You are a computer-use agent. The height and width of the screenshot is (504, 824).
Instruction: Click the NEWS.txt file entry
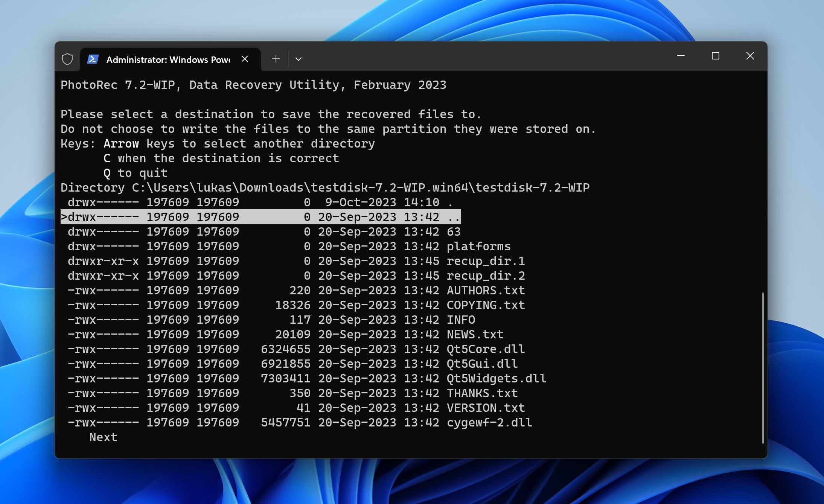286,334
